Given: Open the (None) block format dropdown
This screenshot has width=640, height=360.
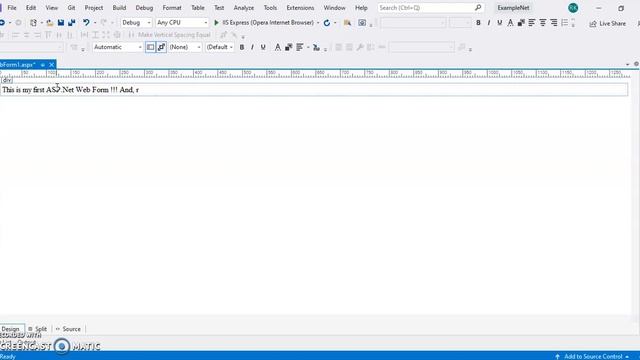Looking at the screenshot, I should (x=185, y=47).
